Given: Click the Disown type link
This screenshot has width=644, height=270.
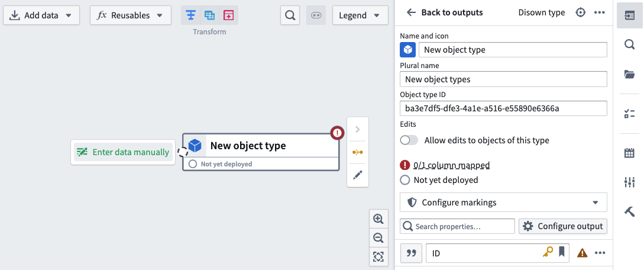Looking at the screenshot, I should pos(541,12).
